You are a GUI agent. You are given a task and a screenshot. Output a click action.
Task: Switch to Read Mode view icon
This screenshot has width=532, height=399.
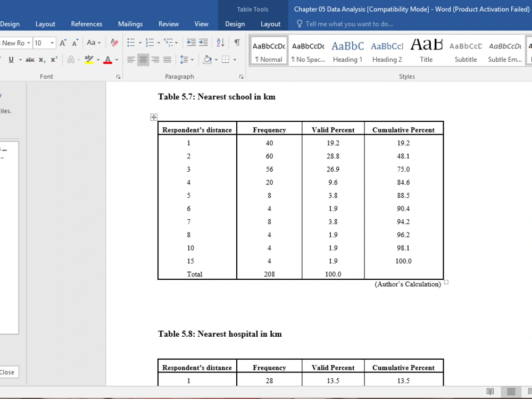point(490,391)
